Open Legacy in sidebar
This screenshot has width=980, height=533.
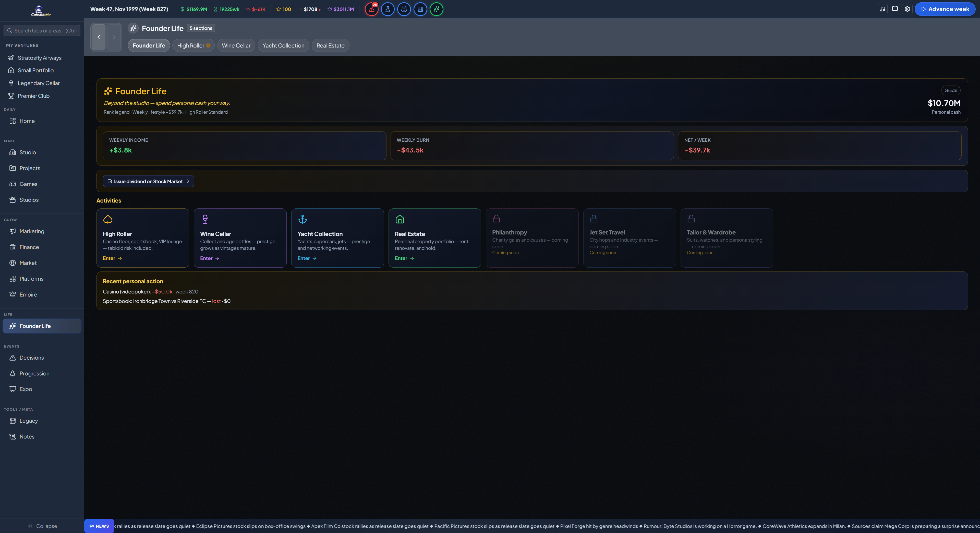click(x=42, y=421)
